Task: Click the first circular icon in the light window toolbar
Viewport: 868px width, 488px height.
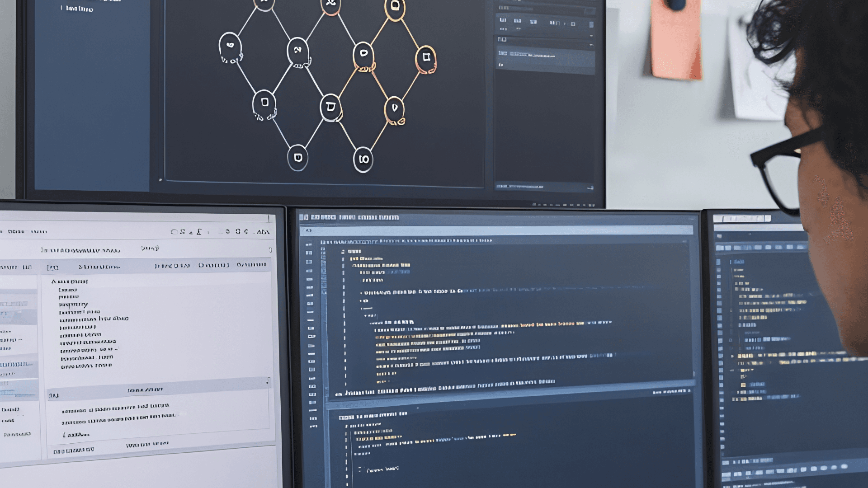Action: pyautogui.click(x=174, y=232)
